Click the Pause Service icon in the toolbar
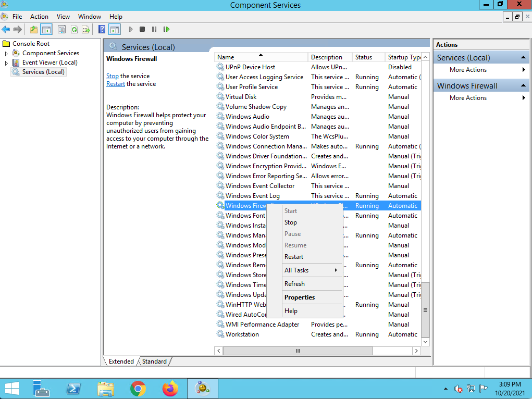 coord(154,30)
